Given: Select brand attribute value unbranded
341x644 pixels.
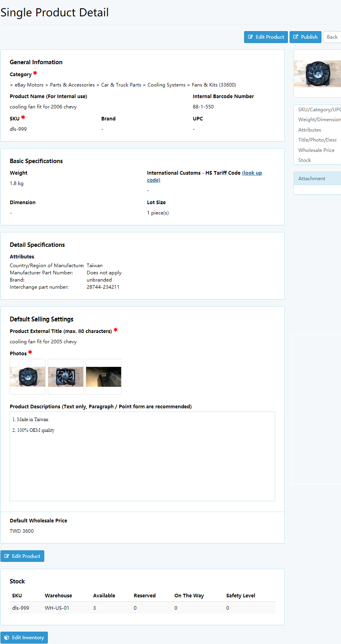Looking at the screenshot, I should (99, 280).
